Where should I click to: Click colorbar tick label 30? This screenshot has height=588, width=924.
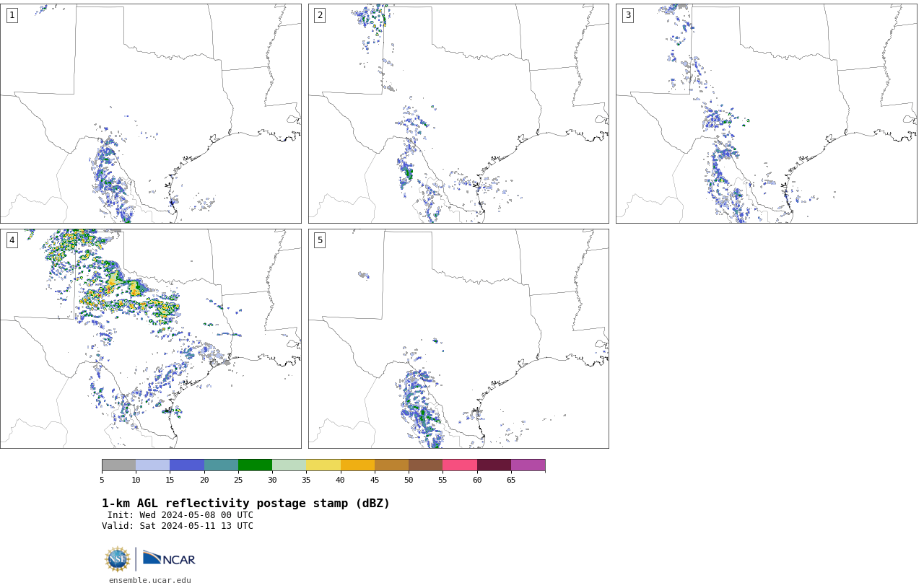click(272, 480)
